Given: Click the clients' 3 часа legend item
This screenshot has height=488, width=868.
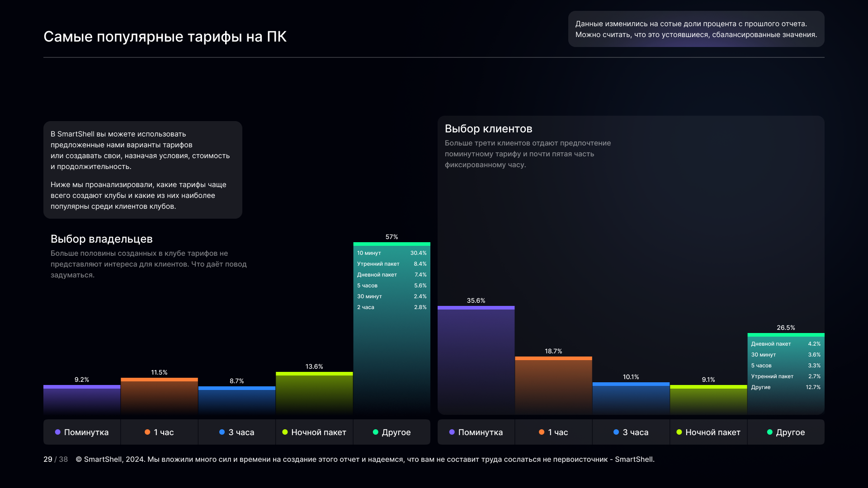Looking at the screenshot, I should 631,432.
